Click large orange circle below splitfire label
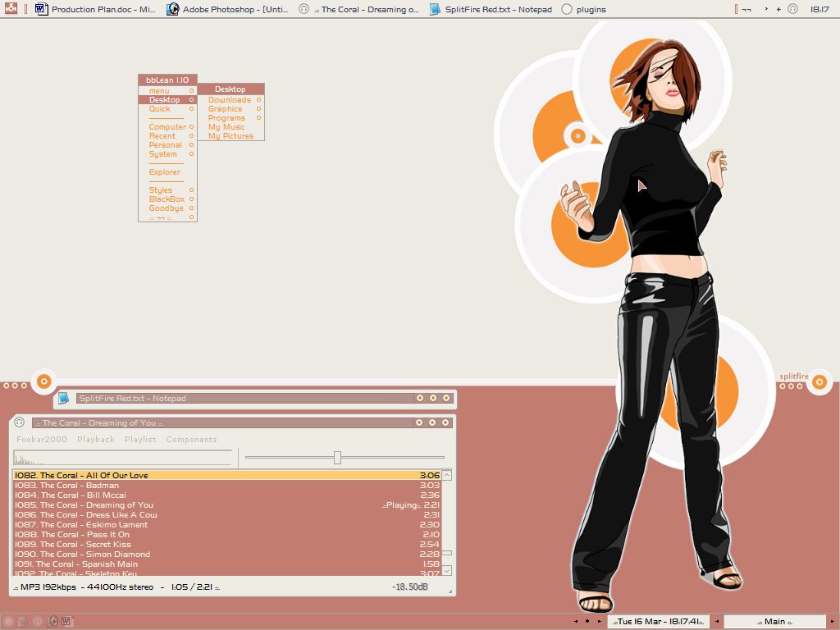 click(x=819, y=382)
